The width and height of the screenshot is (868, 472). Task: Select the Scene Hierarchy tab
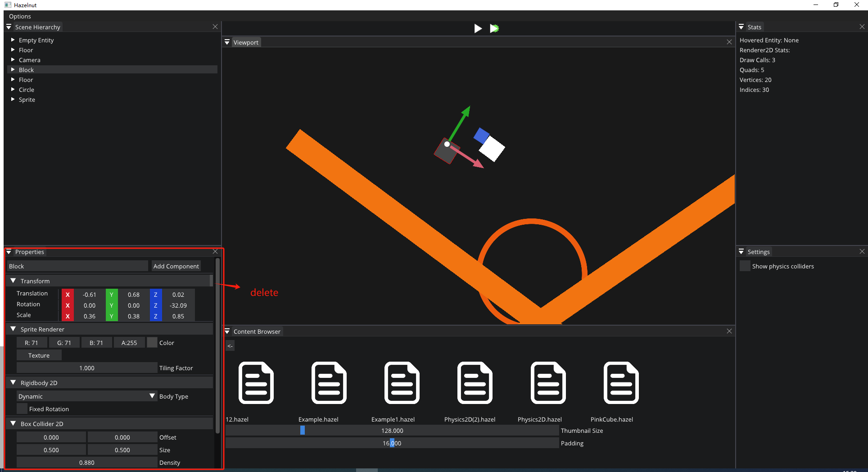pos(37,27)
